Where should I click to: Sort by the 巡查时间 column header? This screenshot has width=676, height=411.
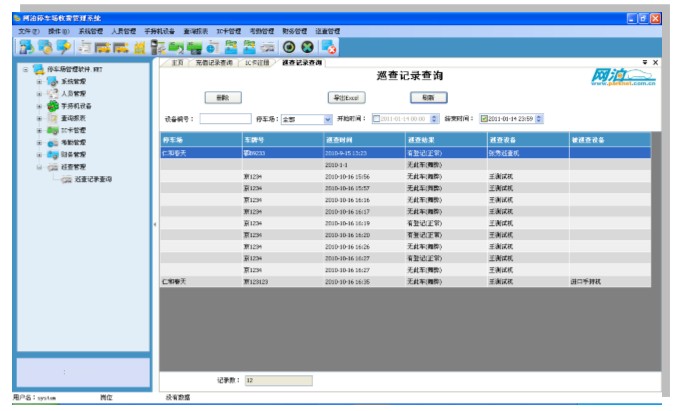pyautogui.click(x=364, y=140)
